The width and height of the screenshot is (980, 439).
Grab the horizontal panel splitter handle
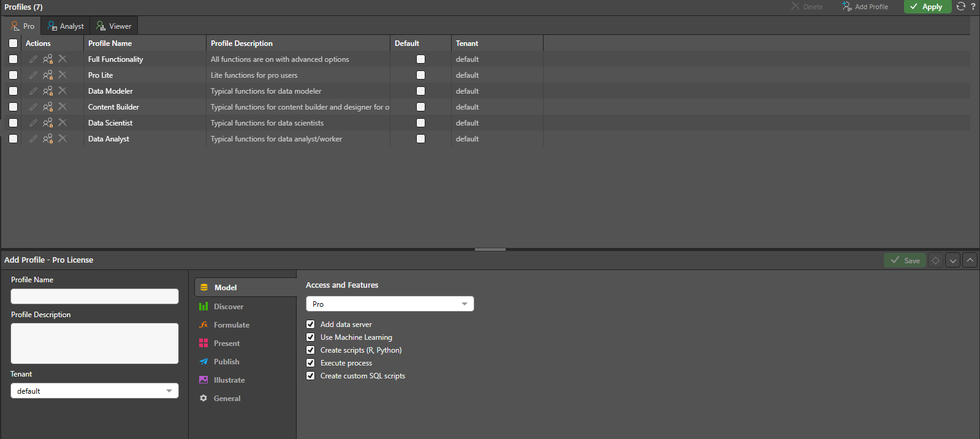[490, 249]
